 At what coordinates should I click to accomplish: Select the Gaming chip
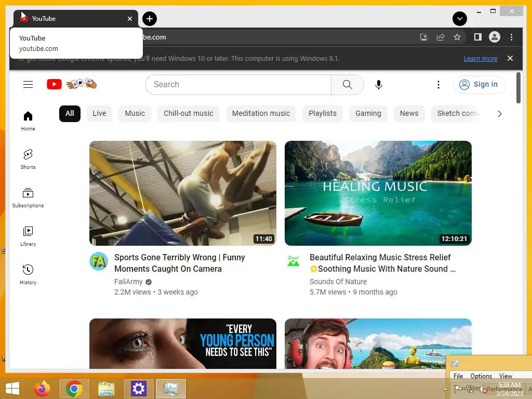coord(368,113)
